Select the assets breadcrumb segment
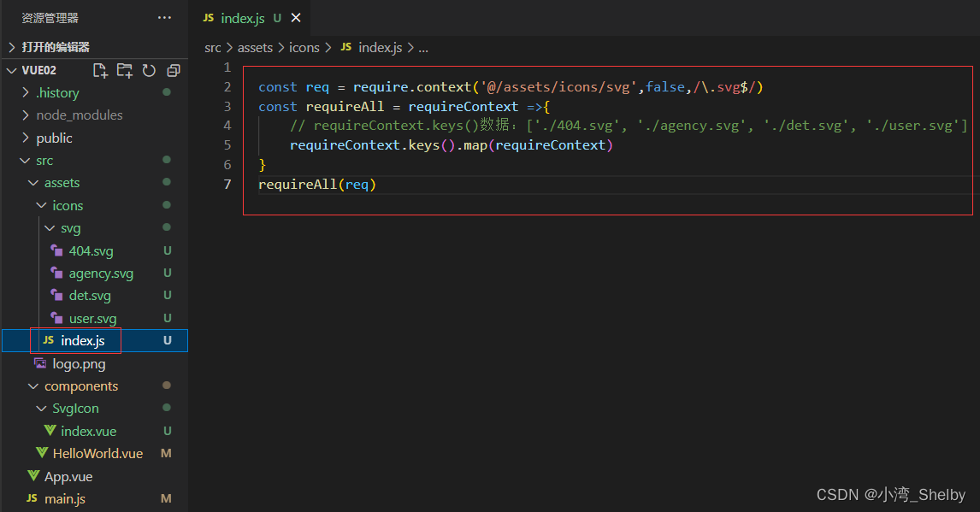980x512 pixels. click(x=255, y=48)
